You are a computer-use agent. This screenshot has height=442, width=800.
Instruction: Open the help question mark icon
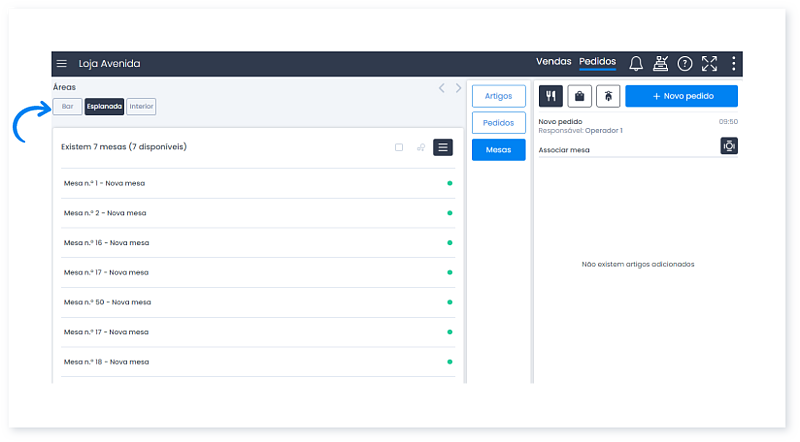[685, 64]
